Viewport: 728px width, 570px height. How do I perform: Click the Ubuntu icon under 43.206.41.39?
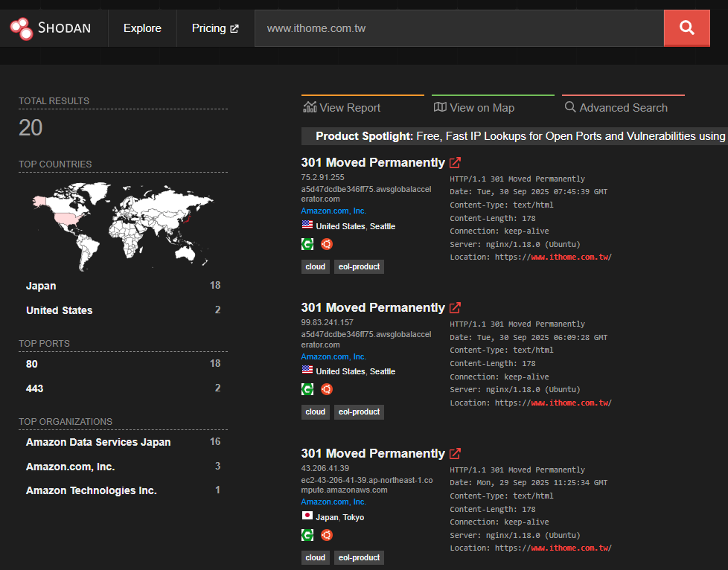point(326,534)
